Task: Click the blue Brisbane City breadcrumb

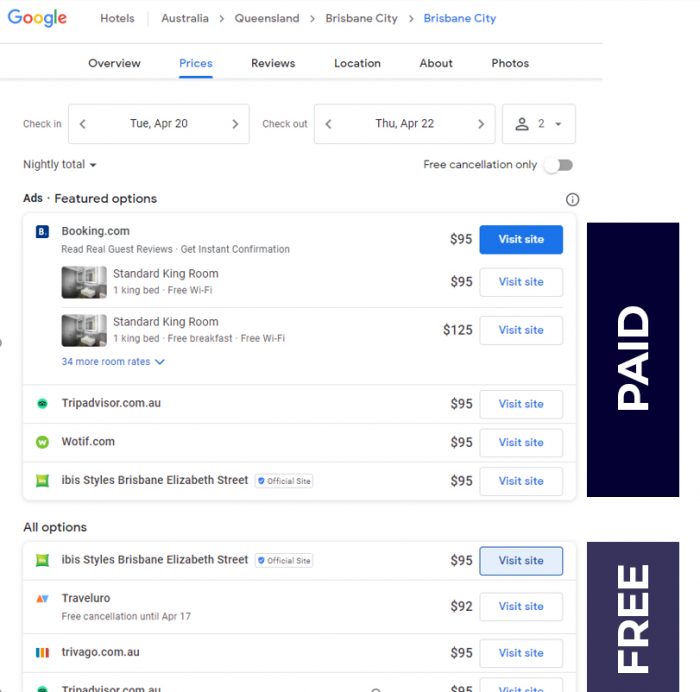Action: point(459,18)
